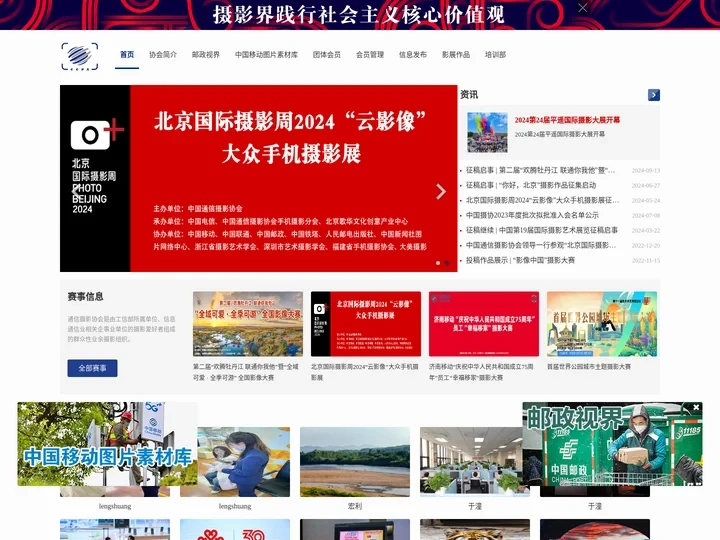The height and width of the screenshot is (540, 720).
Task: Open news 中国通信摄影协会领导一行参观
Action: coord(541,245)
